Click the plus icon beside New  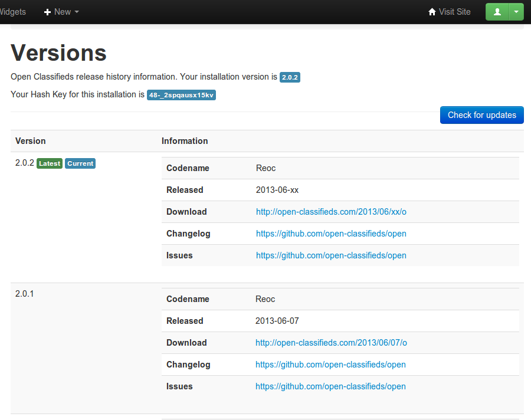pyautogui.click(x=48, y=12)
